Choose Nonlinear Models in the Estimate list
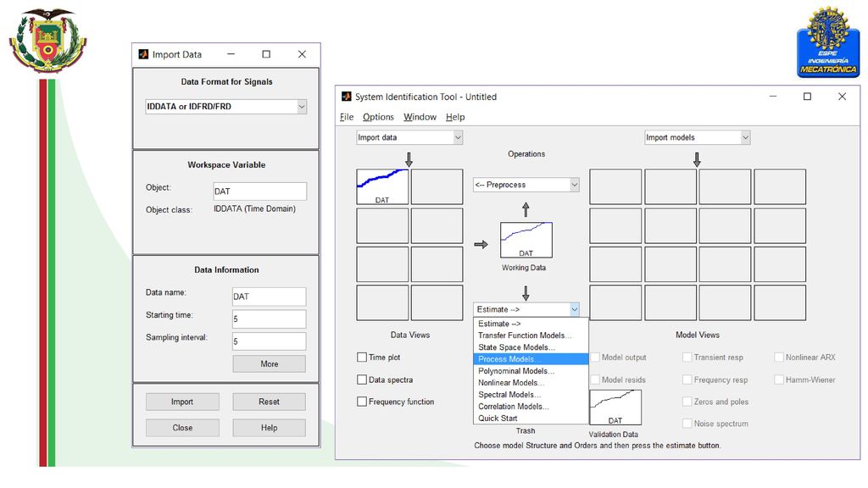868x488 pixels. (x=531, y=383)
